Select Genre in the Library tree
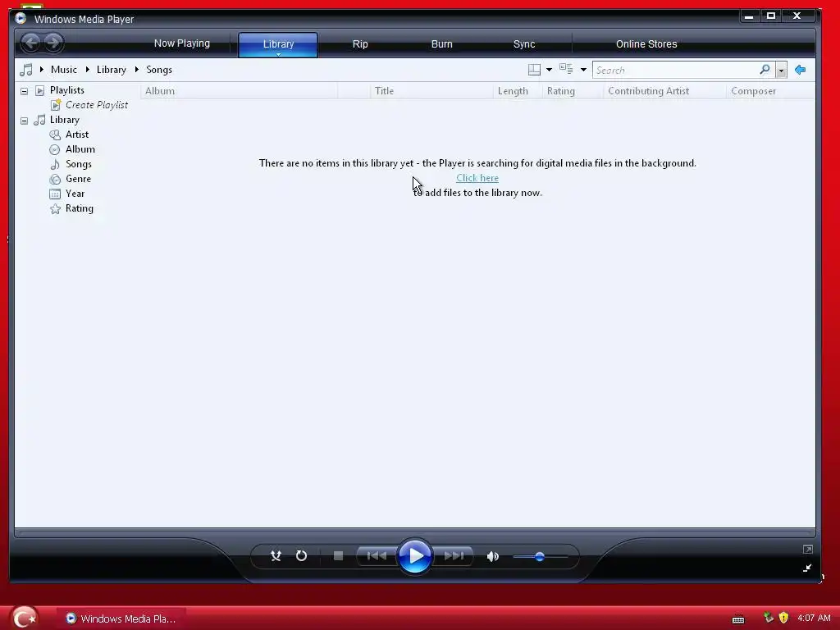 click(78, 179)
